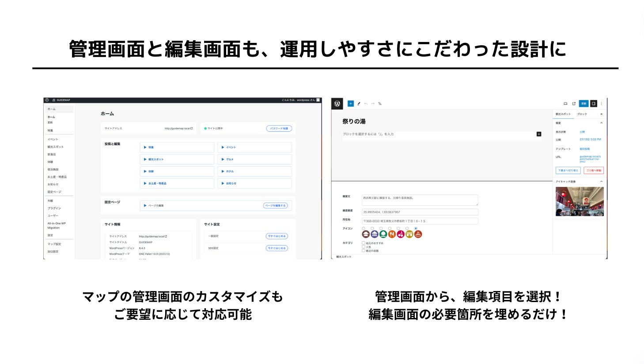Click the WordPress logo in dashboard admin bar
This screenshot has height=364, width=644.
(47, 100)
